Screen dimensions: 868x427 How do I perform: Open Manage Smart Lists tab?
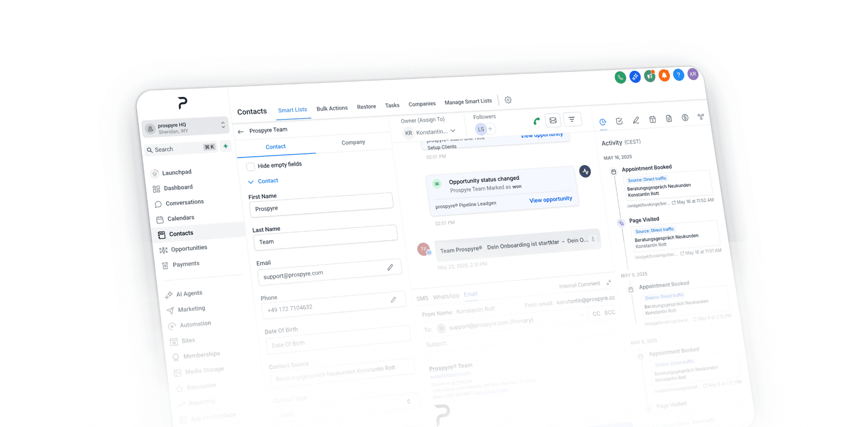[468, 102]
